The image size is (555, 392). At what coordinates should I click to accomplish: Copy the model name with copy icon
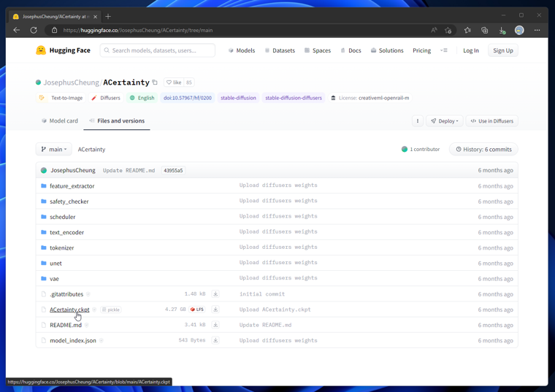point(155,82)
